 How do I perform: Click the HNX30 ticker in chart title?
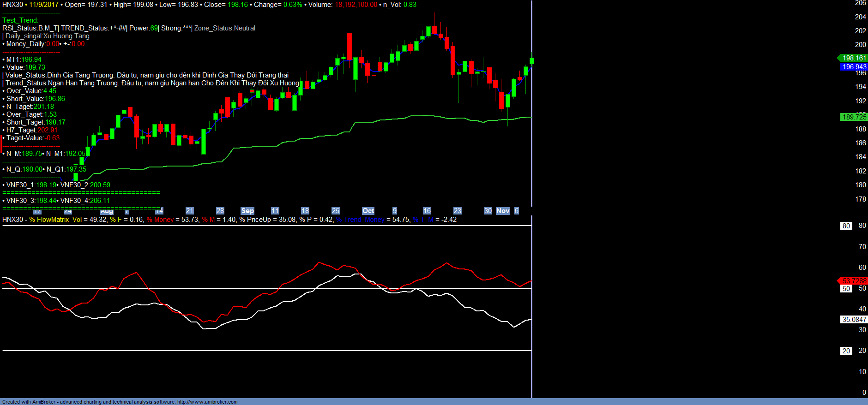pos(12,5)
